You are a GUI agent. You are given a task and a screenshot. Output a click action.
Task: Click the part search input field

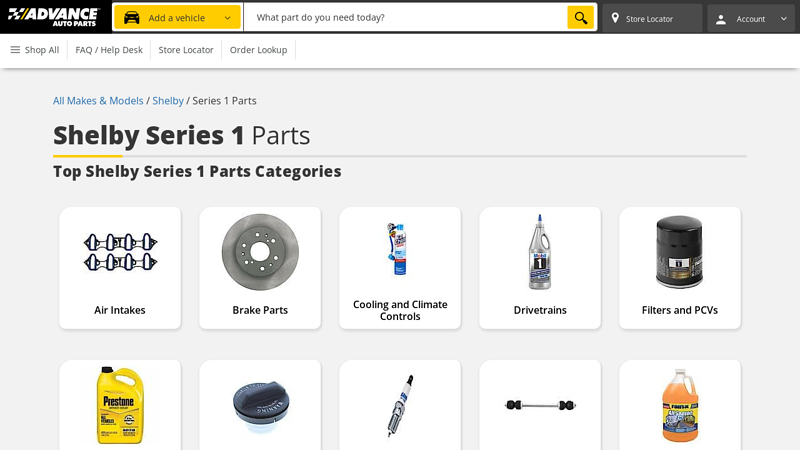pos(406,17)
